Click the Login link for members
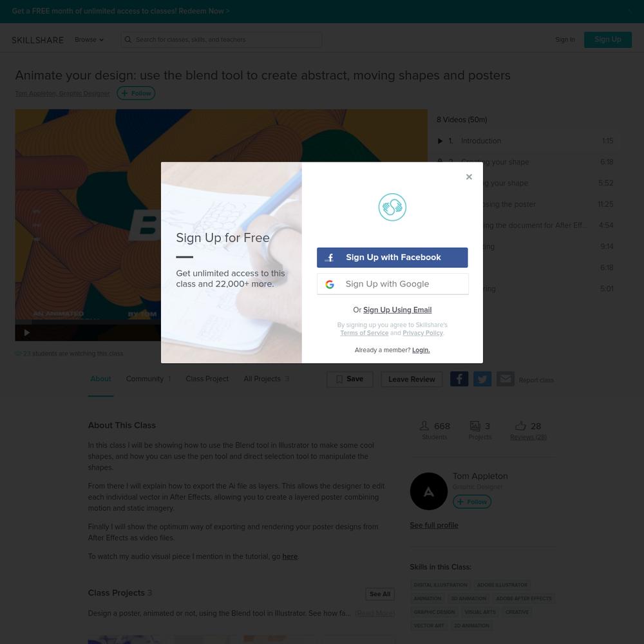The height and width of the screenshot is (644, 644). coord(421,350)
